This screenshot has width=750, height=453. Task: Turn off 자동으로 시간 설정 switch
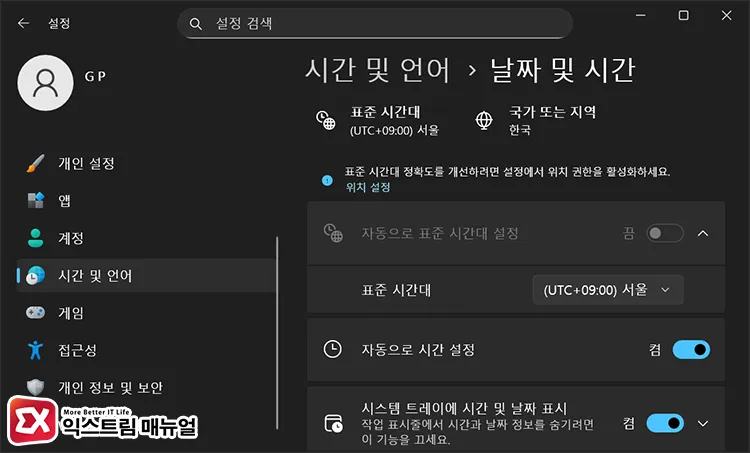691,350
